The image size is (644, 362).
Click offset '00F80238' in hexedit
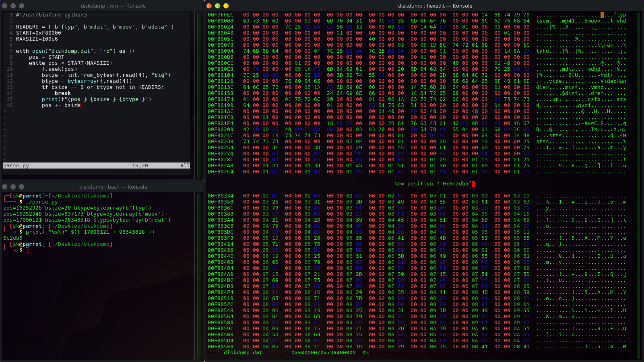(x=221, y=142)
